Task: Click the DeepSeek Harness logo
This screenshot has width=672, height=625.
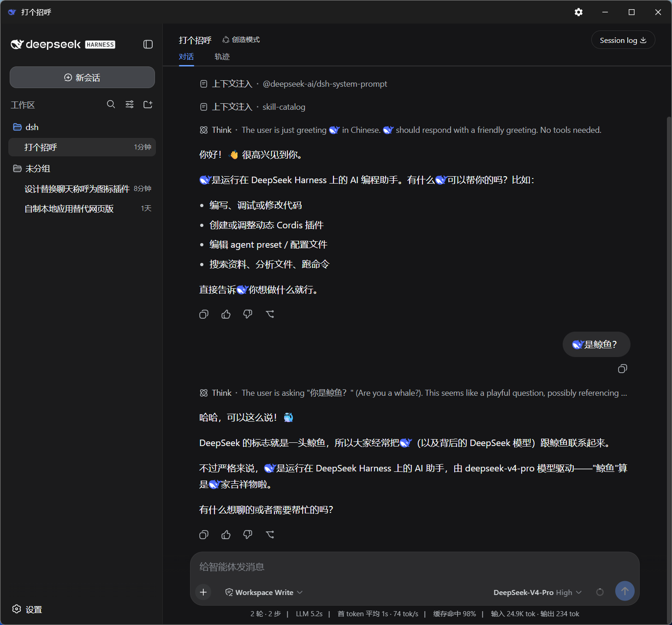Action: (x=63, y=44)
